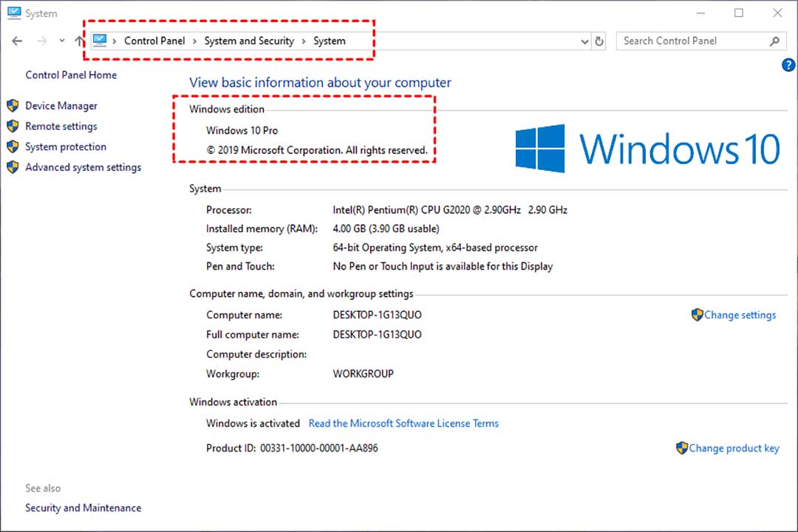
Task: Select the System breadcrumb item
Action: (x=330, y=41)
